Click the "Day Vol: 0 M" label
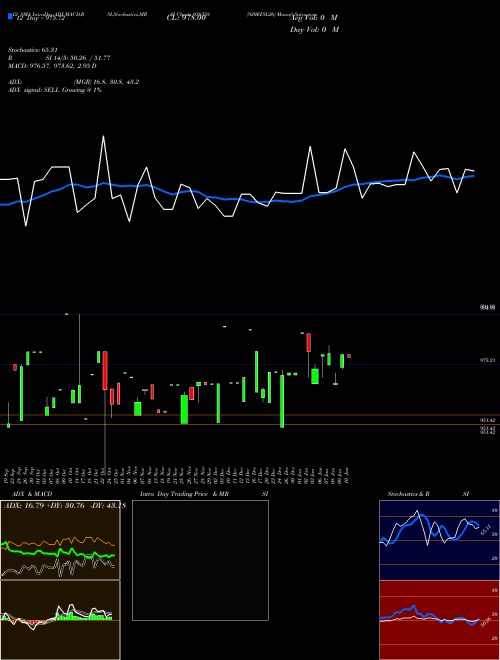500x660 pixels. coord(314,30)
